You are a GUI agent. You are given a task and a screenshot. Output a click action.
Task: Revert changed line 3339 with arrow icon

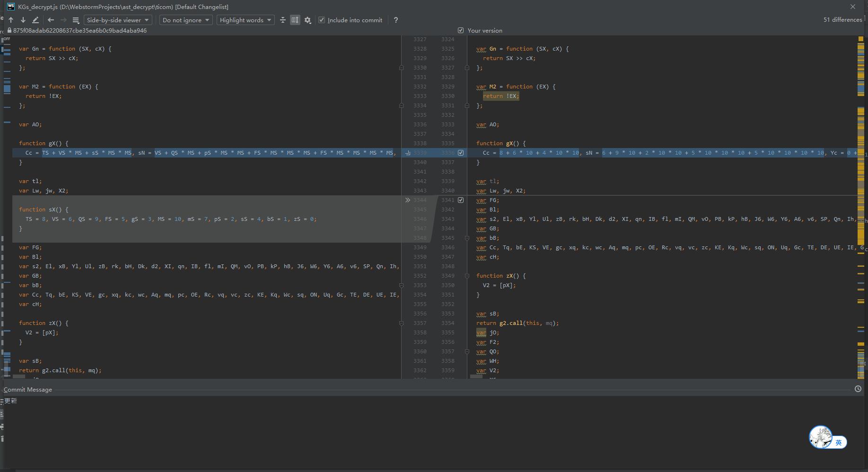[x=408, y=153]
